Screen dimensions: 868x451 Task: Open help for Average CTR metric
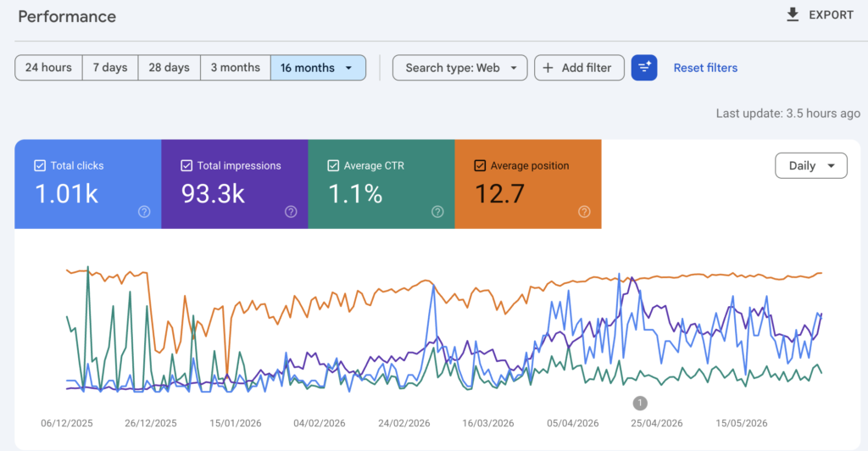(x=437, y=211)
